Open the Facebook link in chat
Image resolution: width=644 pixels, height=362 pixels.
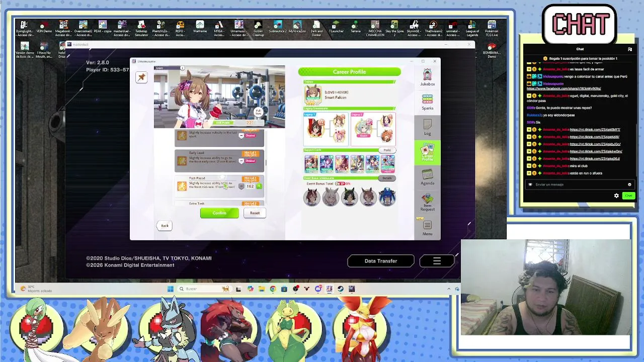[563, 88]
